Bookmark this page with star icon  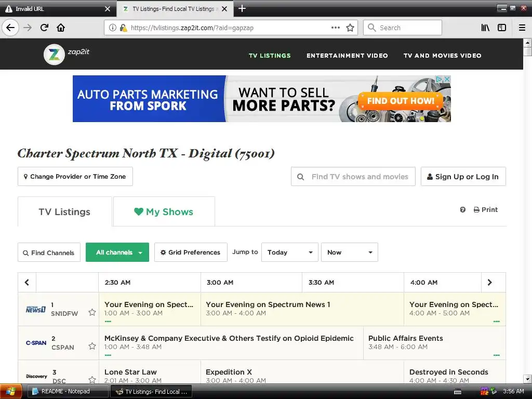(x=350, y=28)
